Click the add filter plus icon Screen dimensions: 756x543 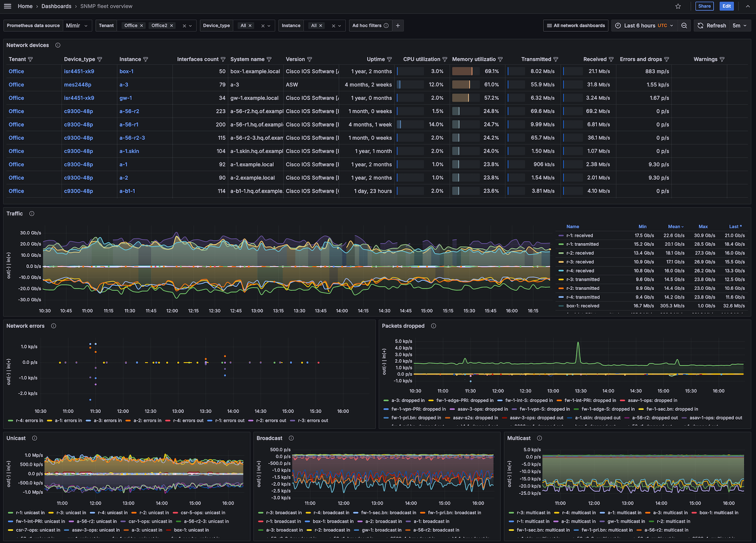[398, 25]
